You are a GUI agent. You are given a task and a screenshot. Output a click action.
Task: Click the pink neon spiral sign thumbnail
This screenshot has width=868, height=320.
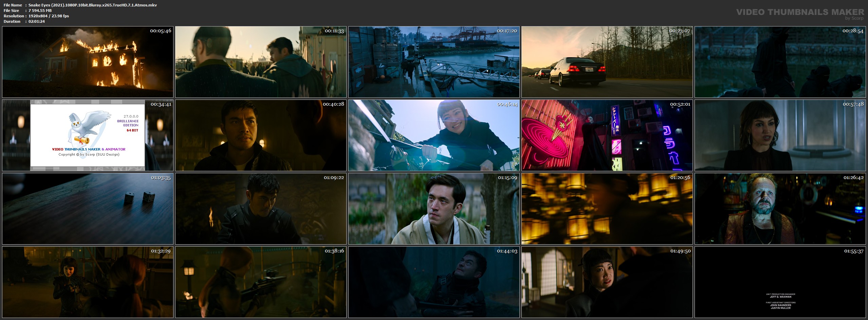(607, 135)
